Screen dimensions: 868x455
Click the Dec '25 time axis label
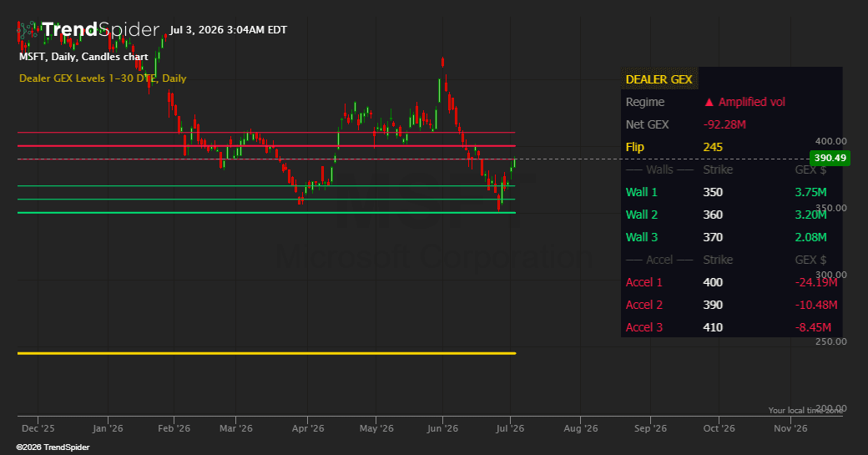coord(38,428)
